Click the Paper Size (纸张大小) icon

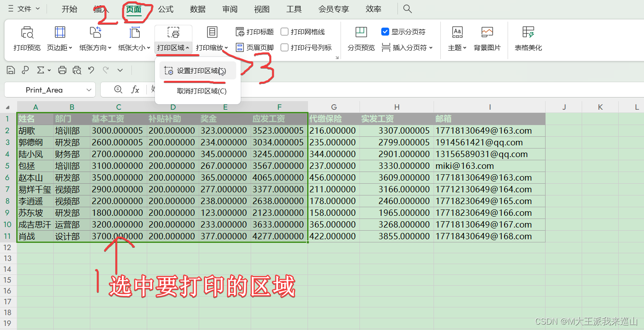coord(134,33)
